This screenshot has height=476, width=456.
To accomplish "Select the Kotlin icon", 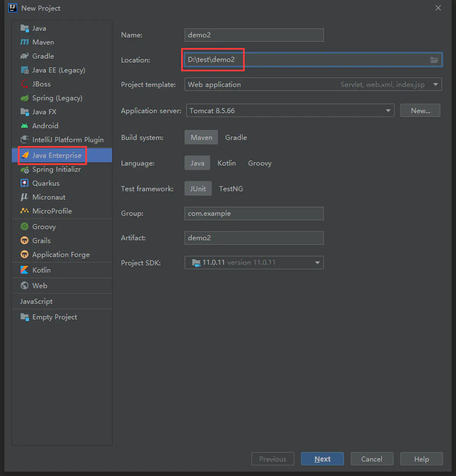I will point(25,270).
